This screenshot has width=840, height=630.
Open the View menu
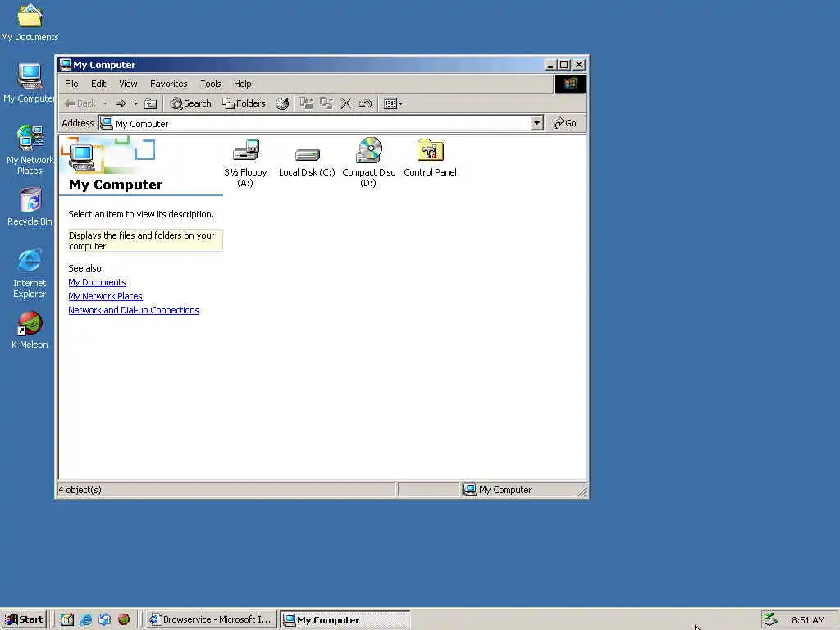click(x=128, y=84)
